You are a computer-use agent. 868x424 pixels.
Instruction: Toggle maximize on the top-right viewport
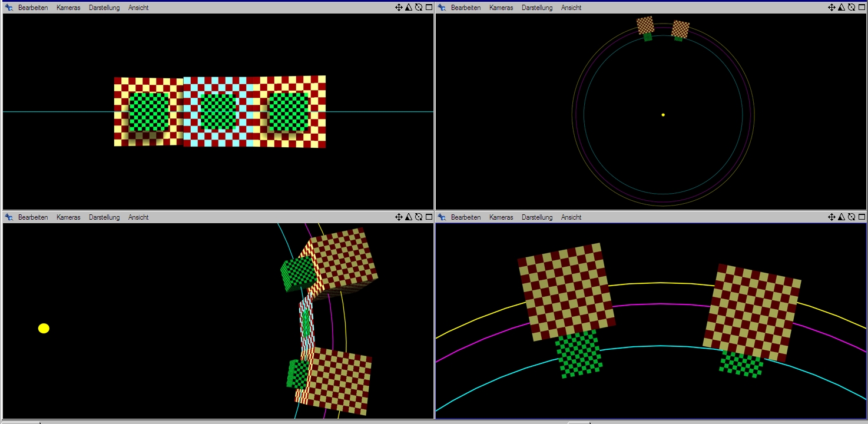click(x=862, y=8)
